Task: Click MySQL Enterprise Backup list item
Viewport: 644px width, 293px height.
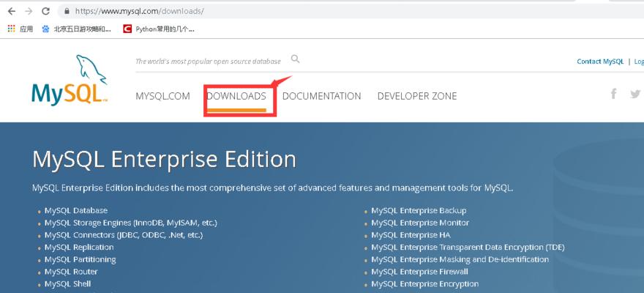Action: coord(419,210)
